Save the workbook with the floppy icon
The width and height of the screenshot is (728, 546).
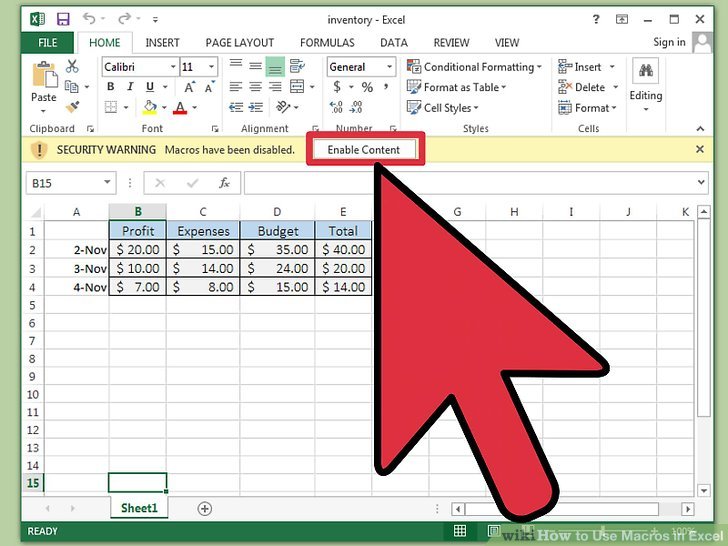[63, 19]
